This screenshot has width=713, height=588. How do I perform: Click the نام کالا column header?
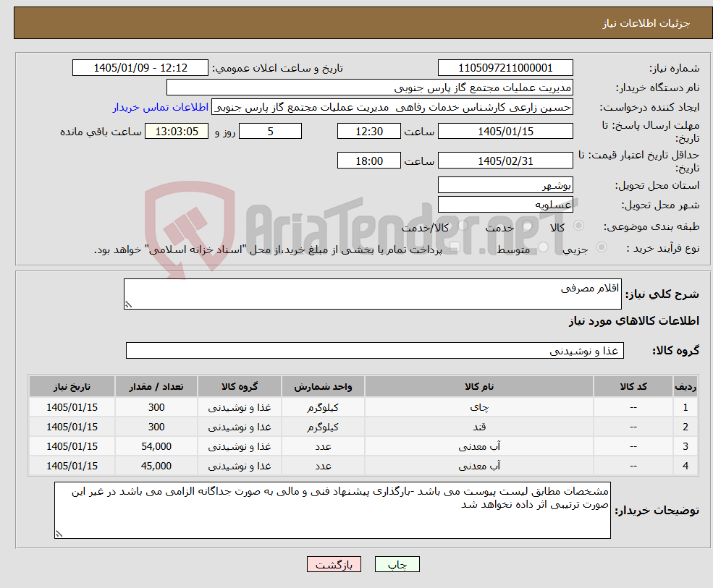coord(478,387)
